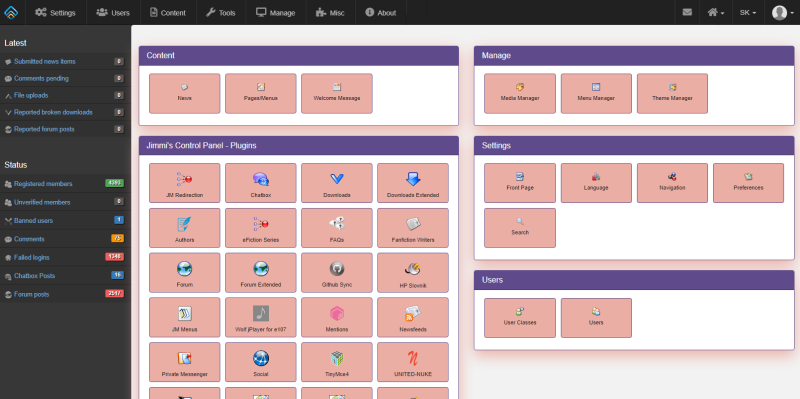This screenshot has width=800, height=399.
Task: View Reported forum posts link
Action: point(44,129)
